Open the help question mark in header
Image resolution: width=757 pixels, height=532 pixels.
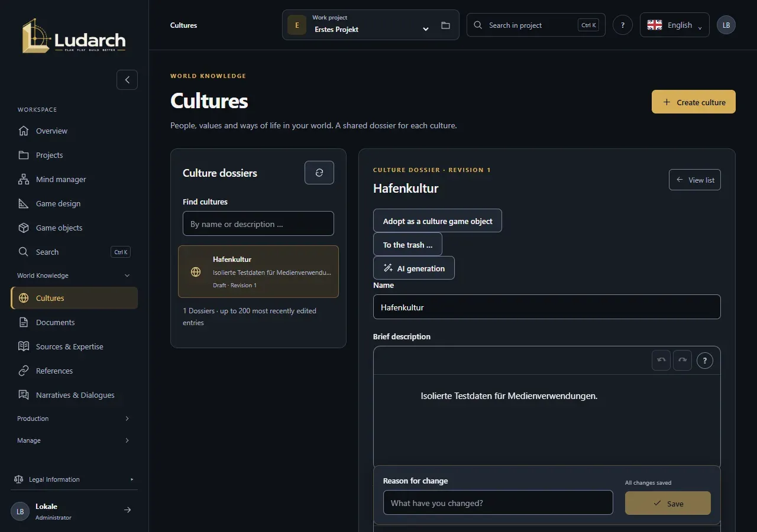[623, 25]
